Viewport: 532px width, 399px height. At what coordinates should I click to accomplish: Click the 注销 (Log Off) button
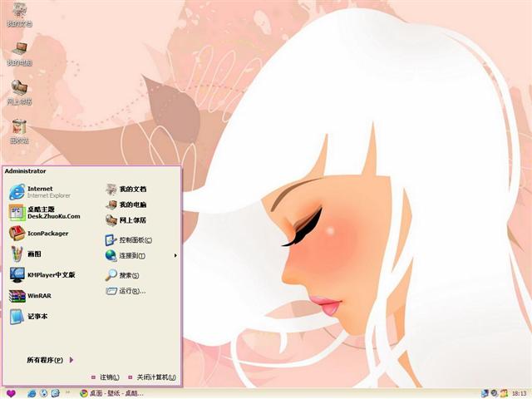[106, 377]
